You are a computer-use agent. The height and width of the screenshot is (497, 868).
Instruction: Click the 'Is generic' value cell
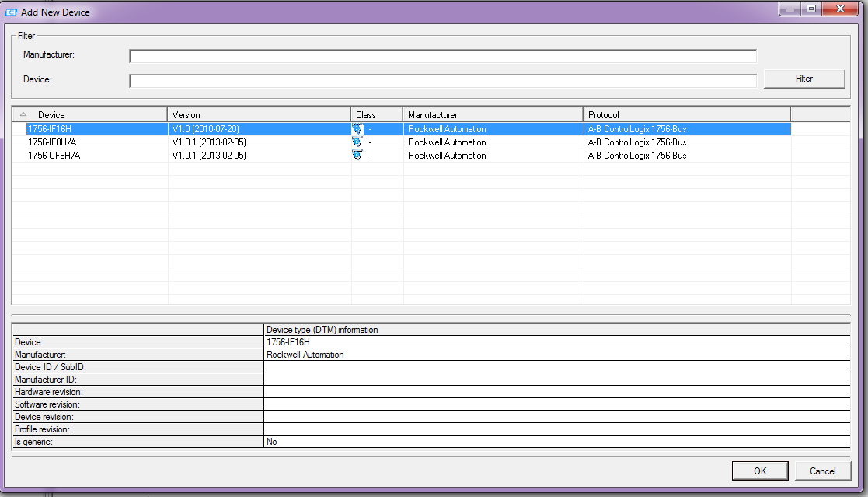click(556, 442)
